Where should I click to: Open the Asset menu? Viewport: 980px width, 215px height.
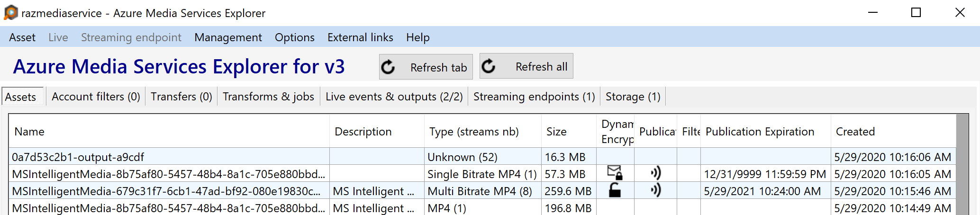[x=22, y=37]
